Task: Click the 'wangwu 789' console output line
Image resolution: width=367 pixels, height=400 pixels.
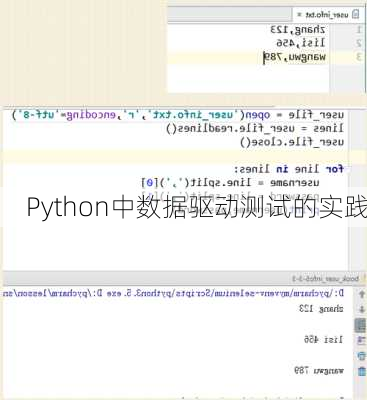Action: (x=319, y=370)
